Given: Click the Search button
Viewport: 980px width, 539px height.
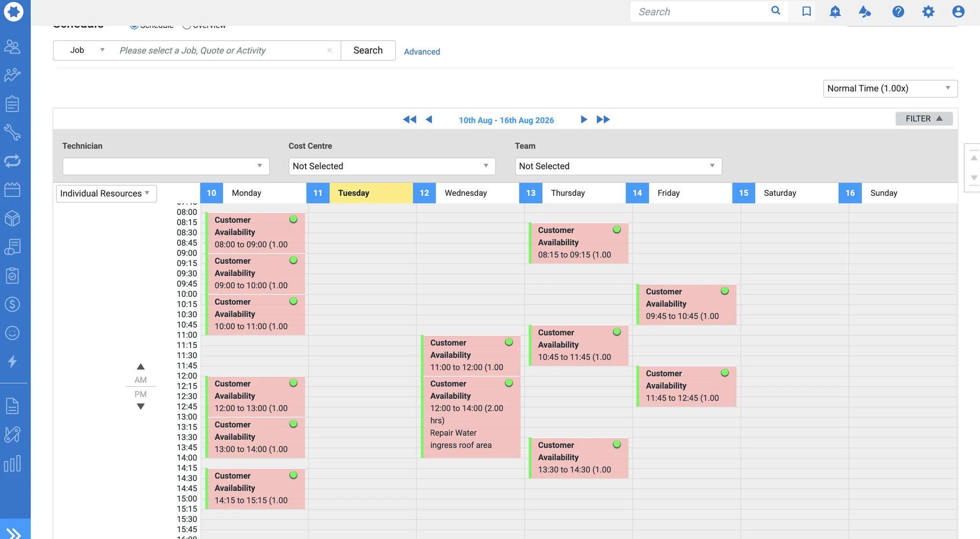Looking at the screenshot, I should click(x=368, y=50).
